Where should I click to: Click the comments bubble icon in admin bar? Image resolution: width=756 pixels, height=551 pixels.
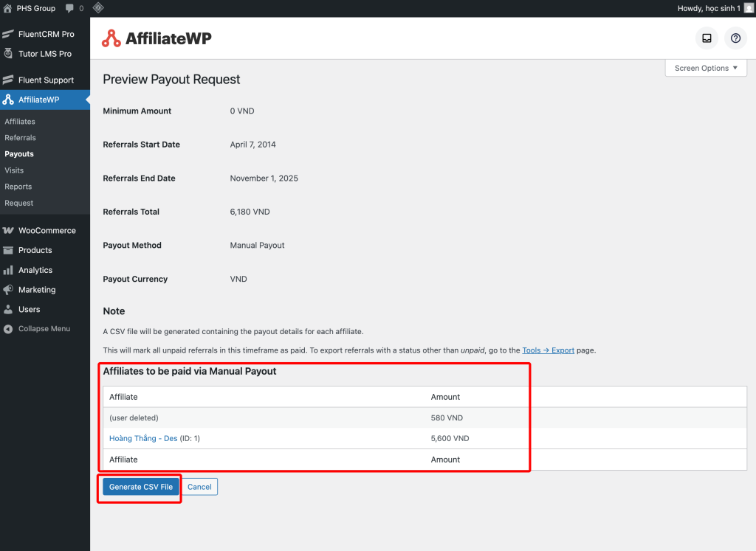click(x=69, y=8)
